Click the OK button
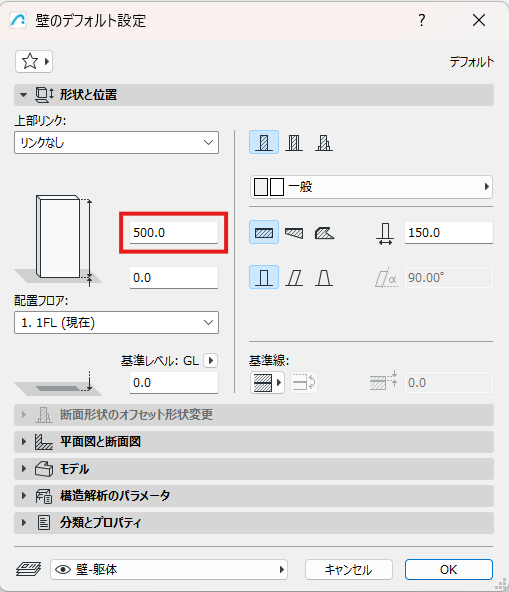This screenshot has width=509, height=592. tap(449, 569)
